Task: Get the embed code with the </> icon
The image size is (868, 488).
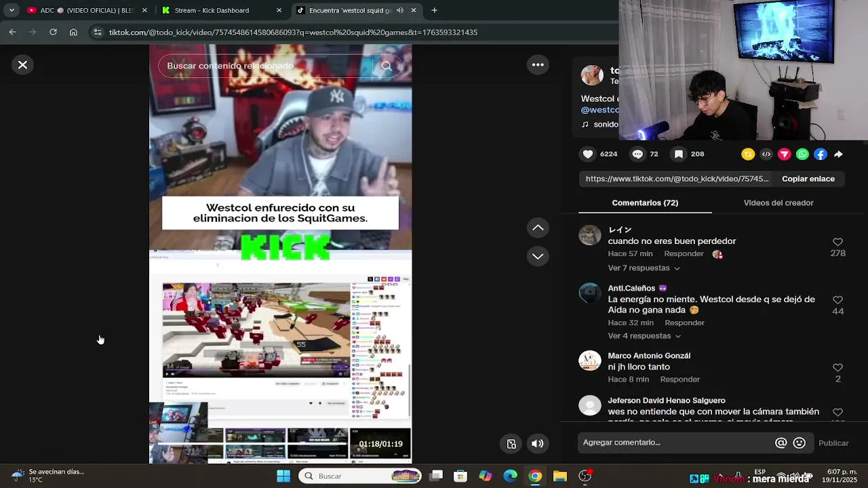Action: [766, 155]
